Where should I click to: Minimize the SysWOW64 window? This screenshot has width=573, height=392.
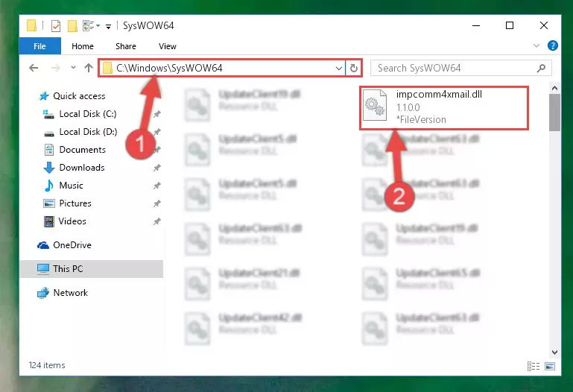pyautogui.click(x=476, y=25)
